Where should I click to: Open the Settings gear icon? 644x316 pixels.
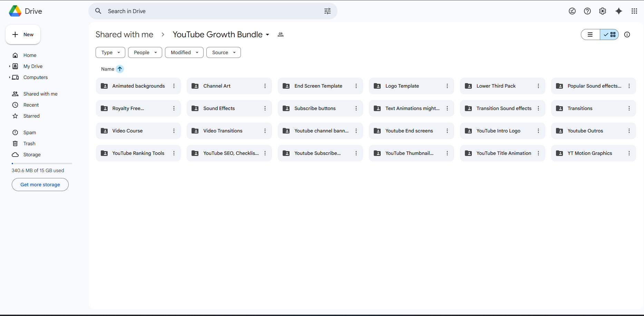tap(603, 11)
